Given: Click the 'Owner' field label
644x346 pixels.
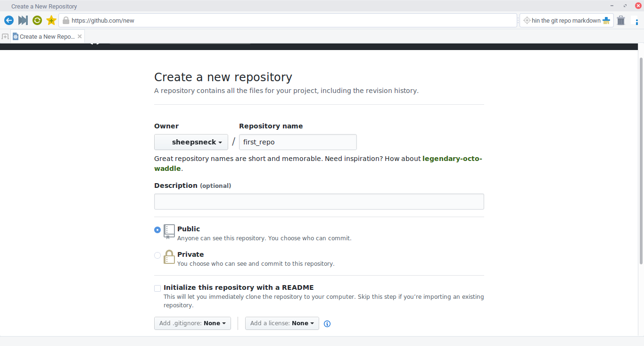Looking at the screenshot, I should click(x=166, y=126).
